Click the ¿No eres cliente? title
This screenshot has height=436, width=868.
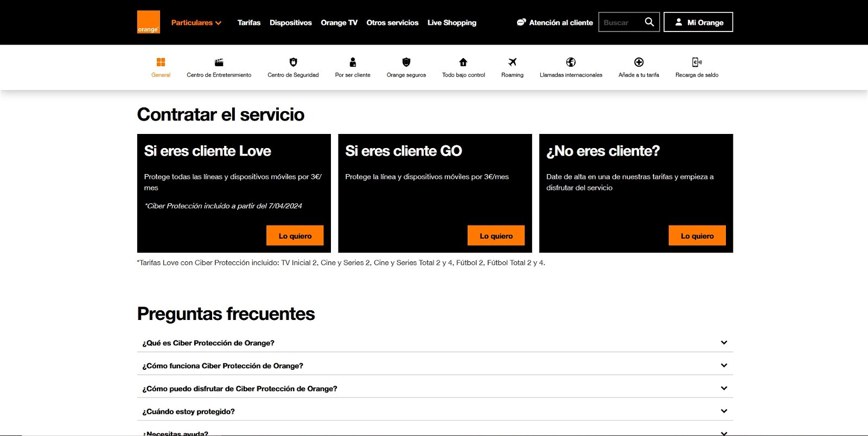click(x=603, y=151)
